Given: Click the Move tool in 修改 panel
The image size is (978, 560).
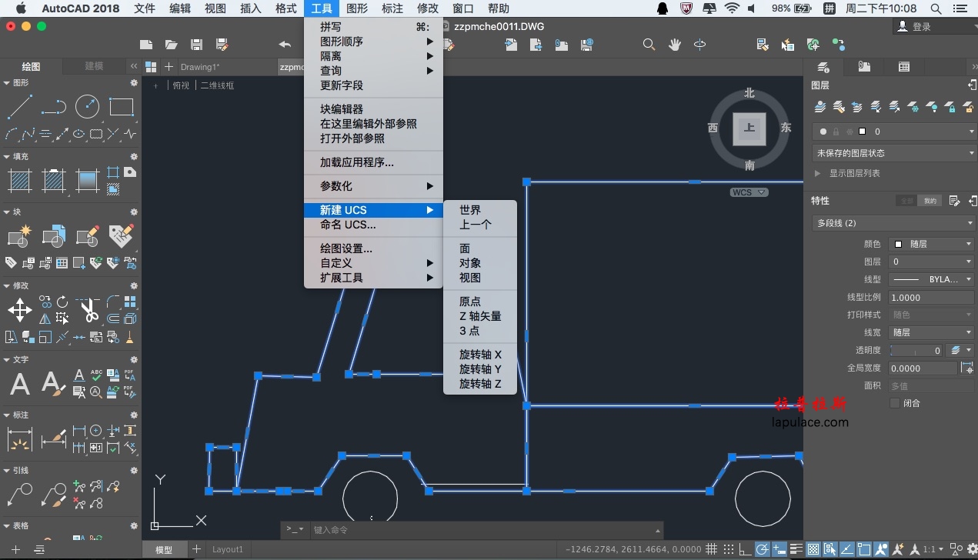Looking at the screenshot, I should pos(19,310).
